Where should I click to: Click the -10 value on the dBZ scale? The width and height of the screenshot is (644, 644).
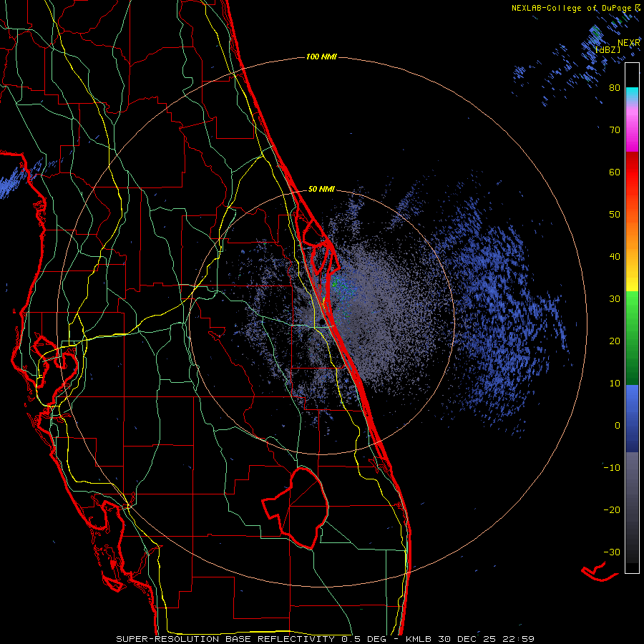[x=612, y=468]
